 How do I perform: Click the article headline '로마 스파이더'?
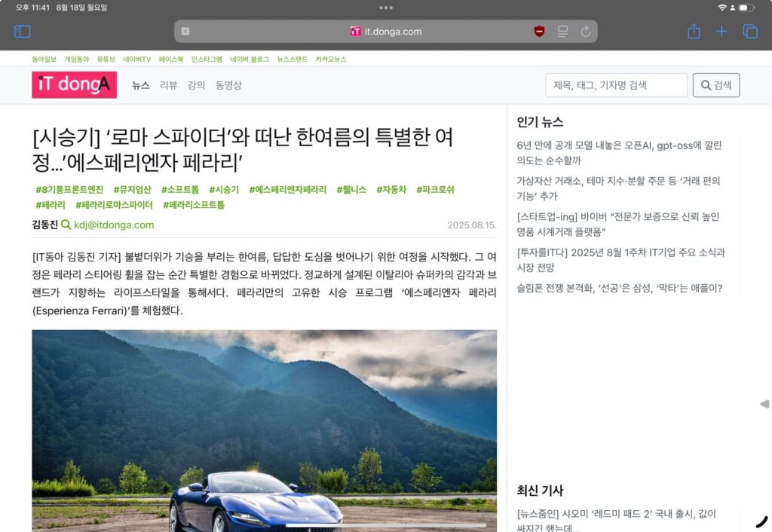coord(244,150)
